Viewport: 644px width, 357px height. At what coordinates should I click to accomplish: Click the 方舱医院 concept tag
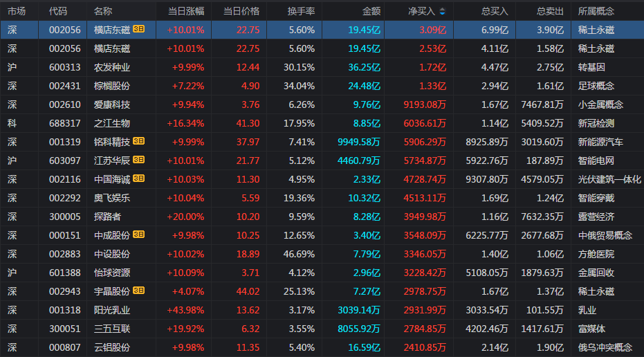coord(596,254)
